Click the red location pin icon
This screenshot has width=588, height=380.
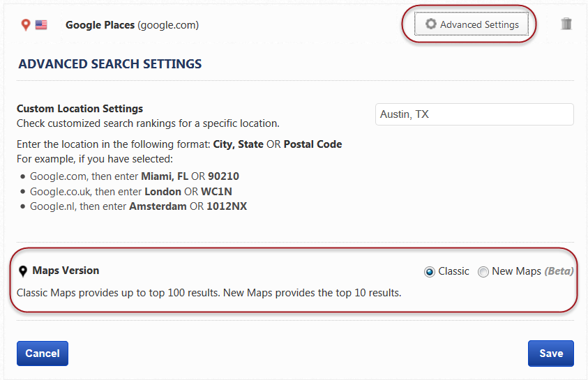coord(26,25)
